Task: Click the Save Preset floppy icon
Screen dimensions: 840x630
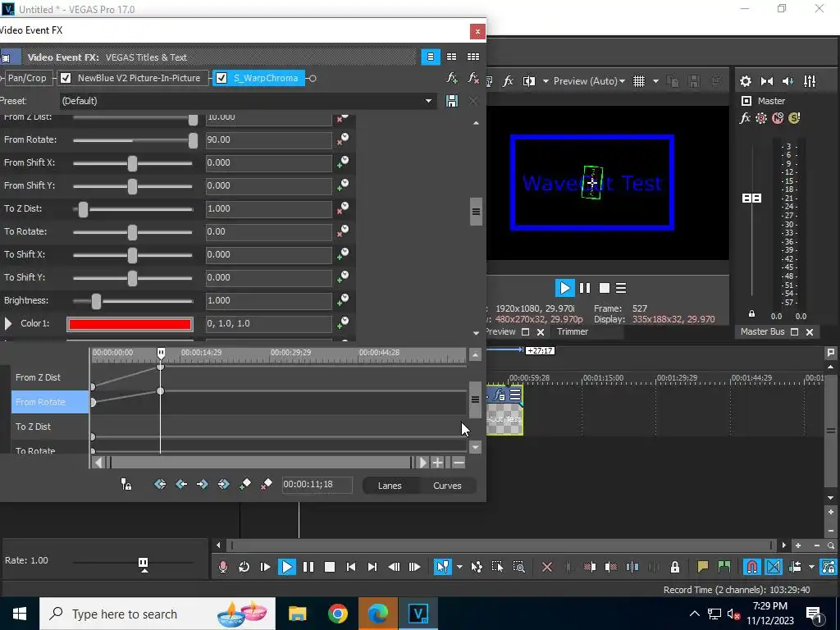Action: (452, 101)
